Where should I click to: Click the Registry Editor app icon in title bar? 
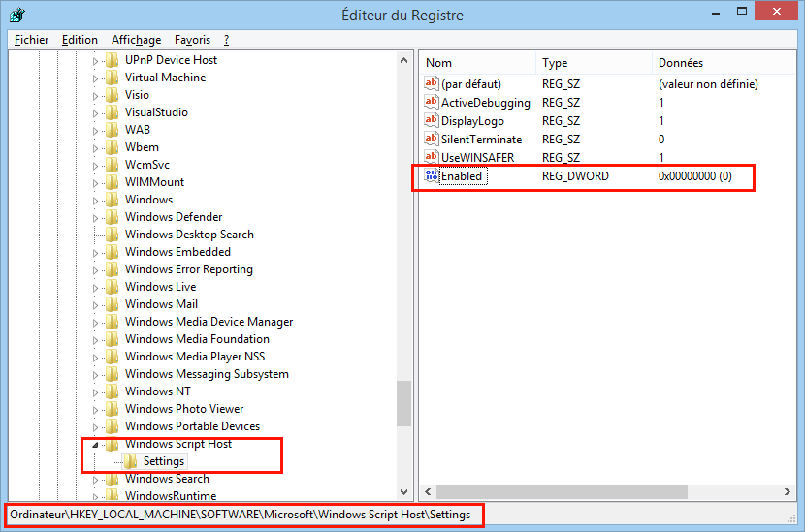[x=16, y=15]
